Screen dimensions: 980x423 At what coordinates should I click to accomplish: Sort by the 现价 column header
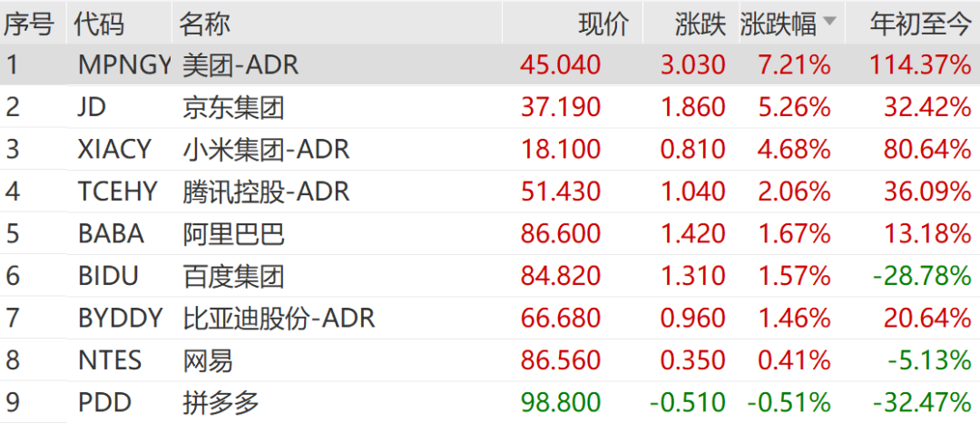(603, 24)
